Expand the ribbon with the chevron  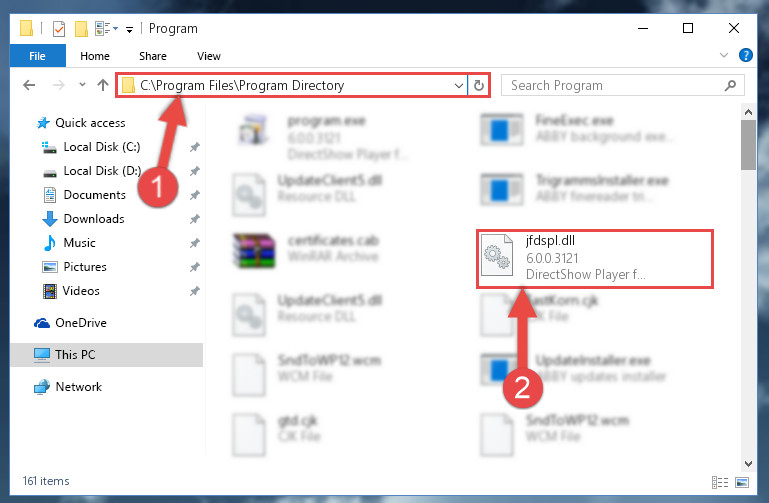point(723,55)
